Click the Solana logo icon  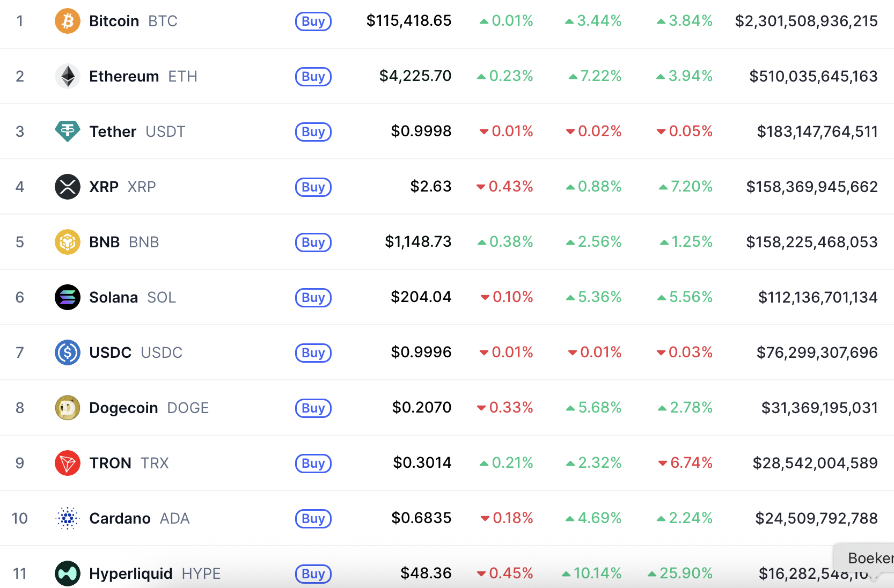coord(68,297)
